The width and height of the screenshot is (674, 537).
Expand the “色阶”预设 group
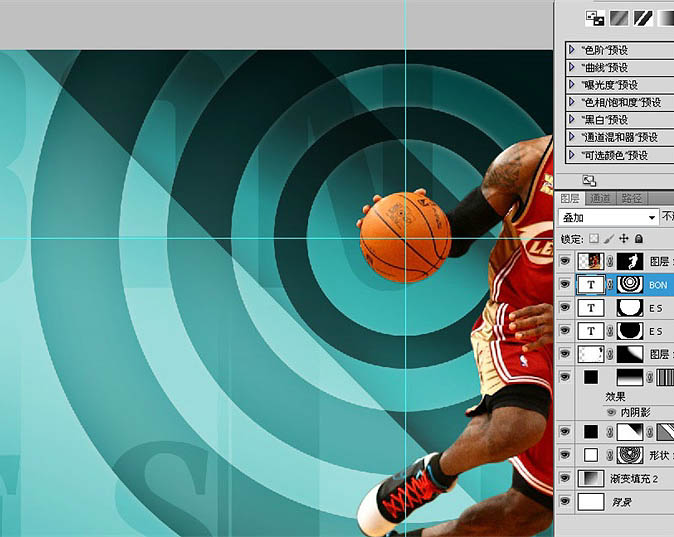click(x=572, y=49)
